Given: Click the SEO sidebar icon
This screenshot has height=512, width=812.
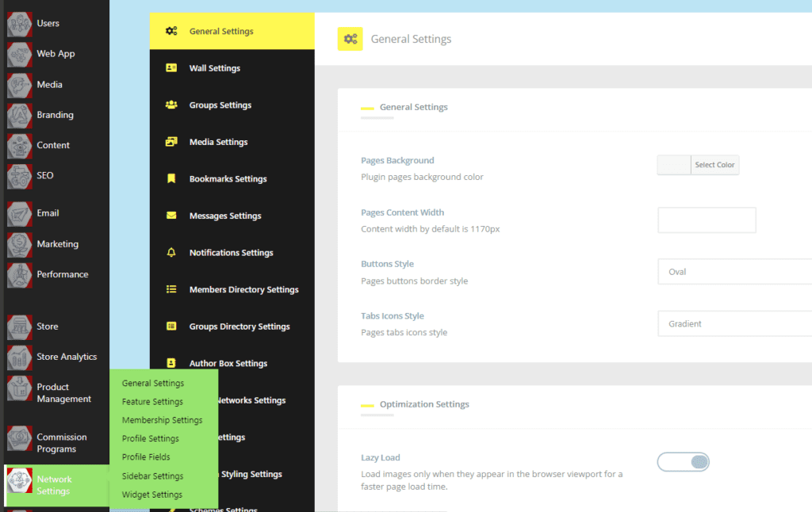Looking at the screenshot, I should tap(19, 176).
